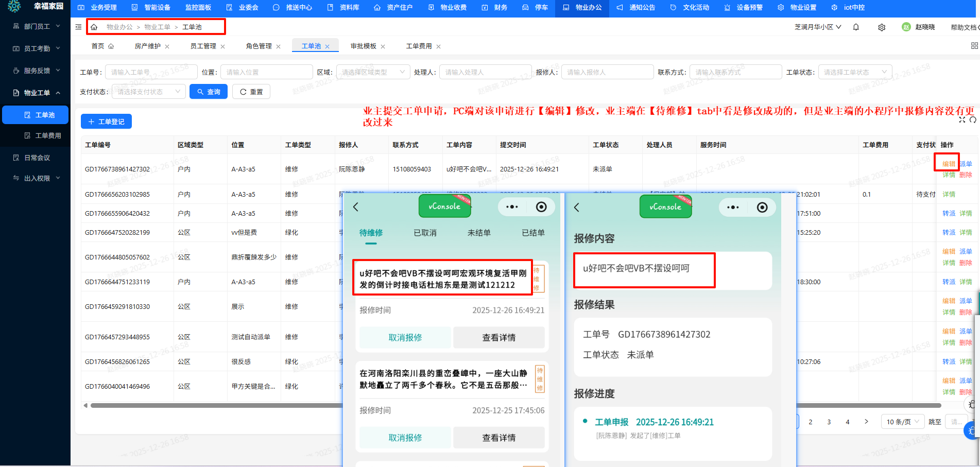Click the vConsole more options dots
The height and width of the screenshot is (467, 980).
pos(512,207)
